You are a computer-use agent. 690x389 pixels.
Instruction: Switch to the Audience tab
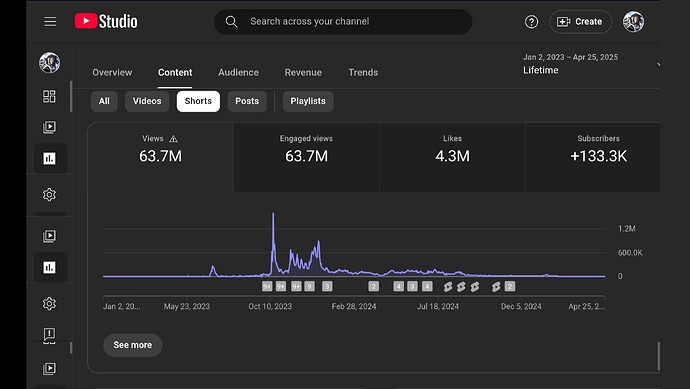[x=238, y=73]
